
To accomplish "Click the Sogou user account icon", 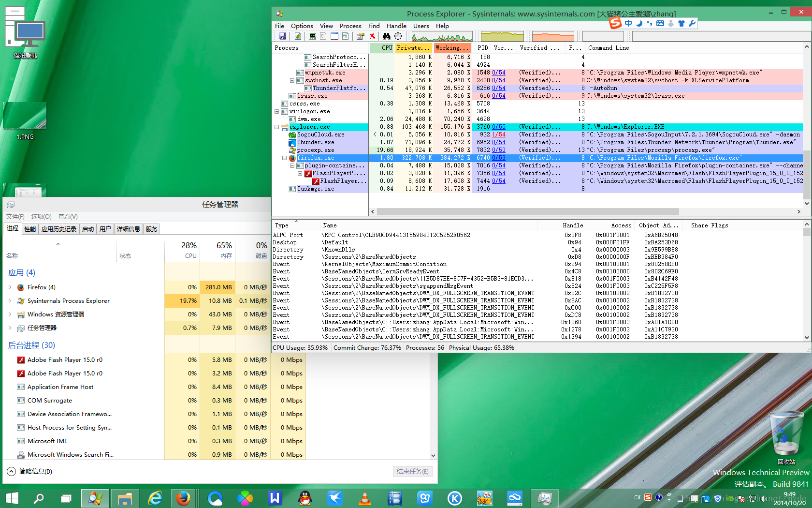I will [x=671, y=23].
